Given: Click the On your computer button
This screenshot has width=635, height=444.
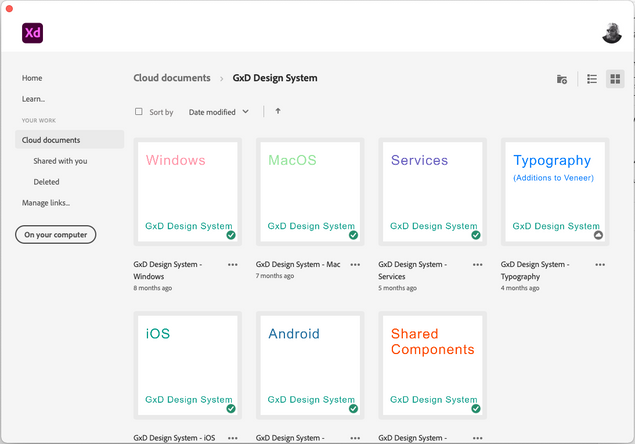Looking at the screenshot, I should (56, 235).
